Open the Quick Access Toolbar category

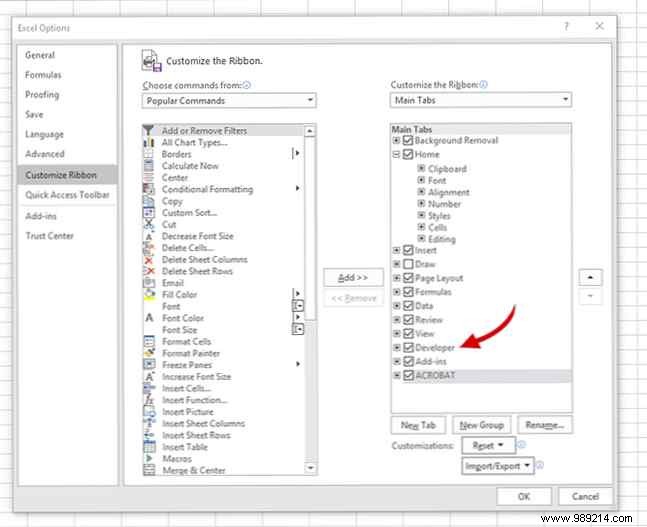(x=67, y=195)
